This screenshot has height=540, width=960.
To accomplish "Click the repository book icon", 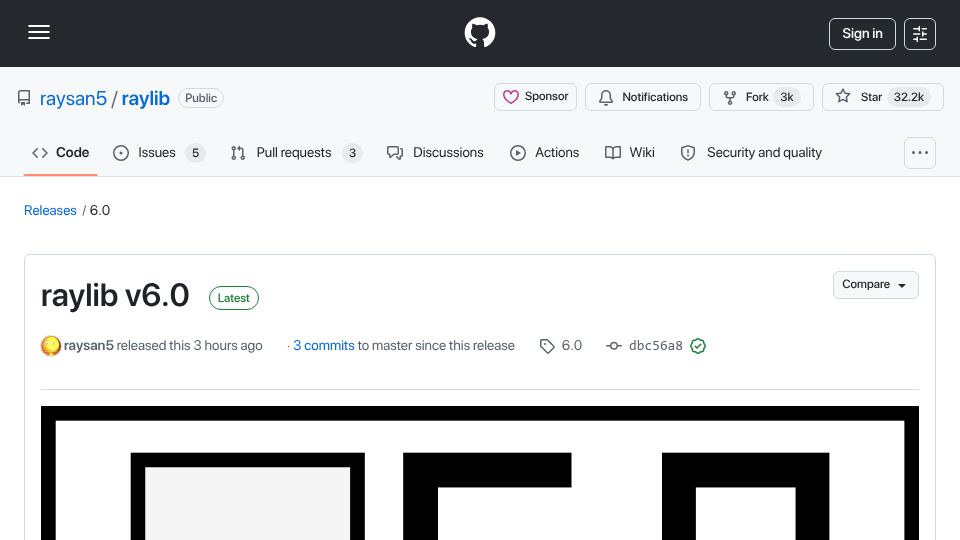I will (24, 98).
